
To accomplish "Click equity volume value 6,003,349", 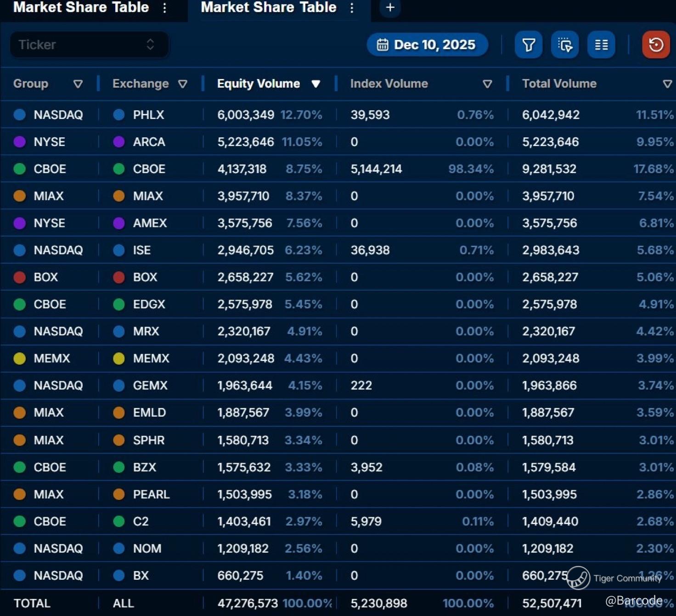I will 246,115.
